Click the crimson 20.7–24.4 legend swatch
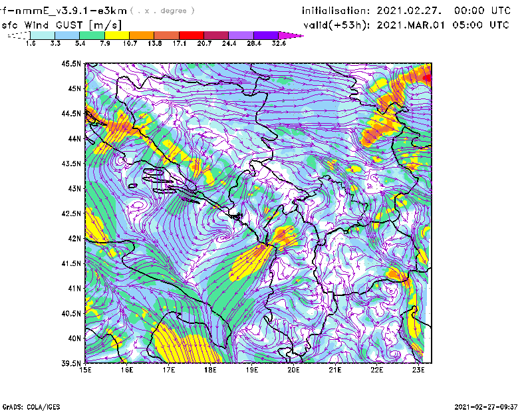Viewport: 532px width, 411px height. [x=216, y=35]
